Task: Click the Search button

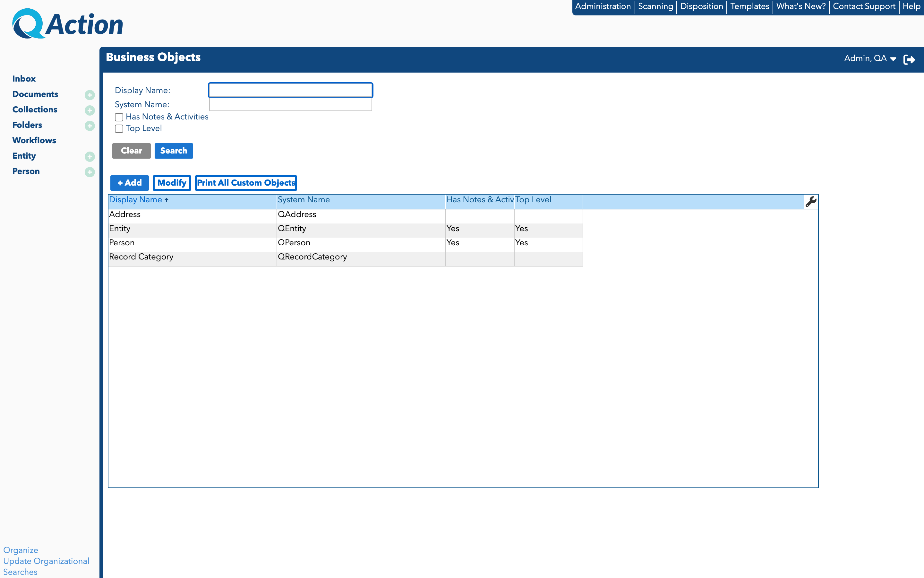Action: 174,151
